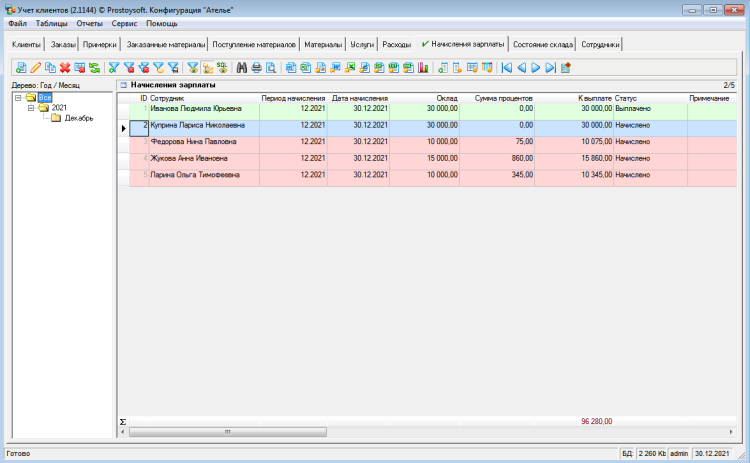This screenshot has height=463, width=750.
Task: Open search with the binoculars icon
Action: (241, 68)
